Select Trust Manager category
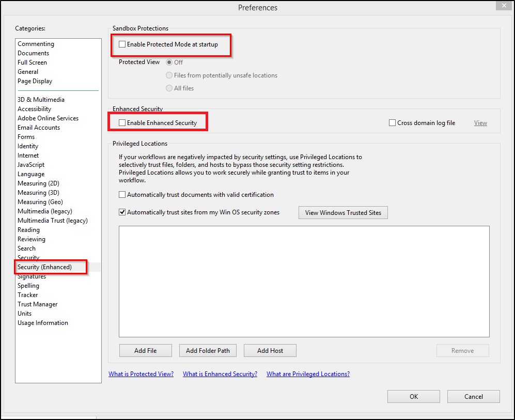This screenshot has width=515, height=420. [37, 304]
